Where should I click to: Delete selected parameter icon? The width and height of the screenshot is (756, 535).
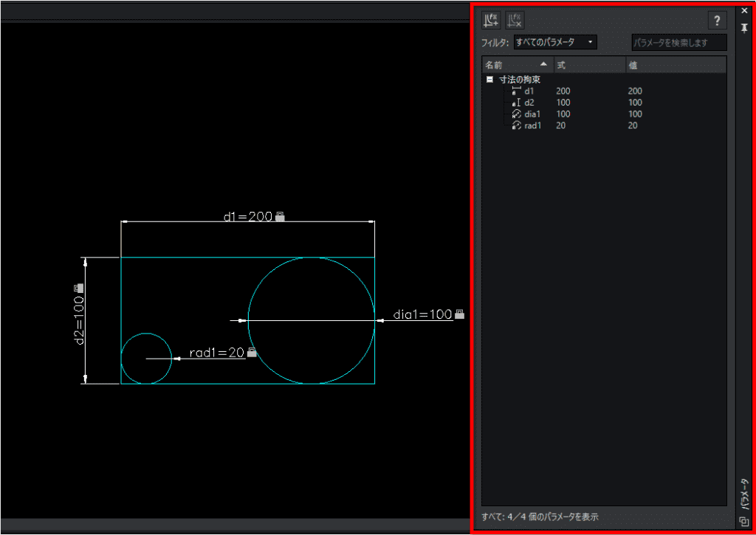(x=515, y=20)
